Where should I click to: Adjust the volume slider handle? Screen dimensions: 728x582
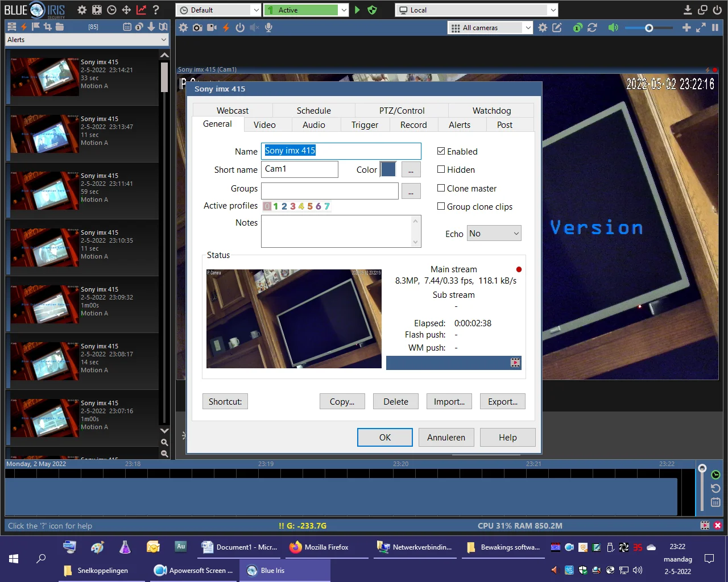click(x=649, y=27)
